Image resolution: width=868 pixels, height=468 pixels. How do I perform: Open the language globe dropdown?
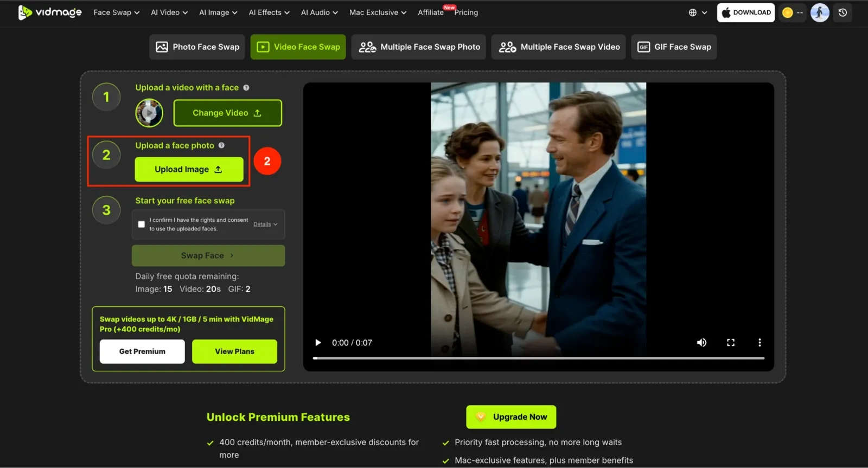(x=698, y=12)
